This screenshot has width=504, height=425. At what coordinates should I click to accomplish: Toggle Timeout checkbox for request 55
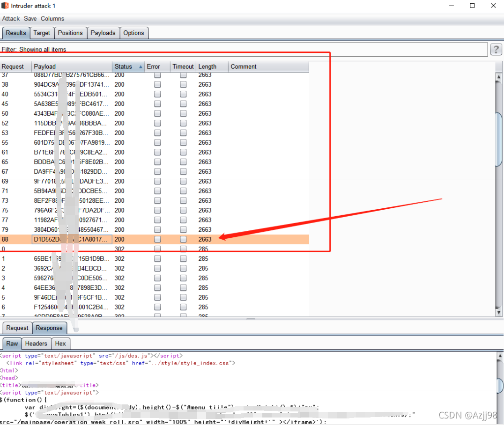(183, 143)
